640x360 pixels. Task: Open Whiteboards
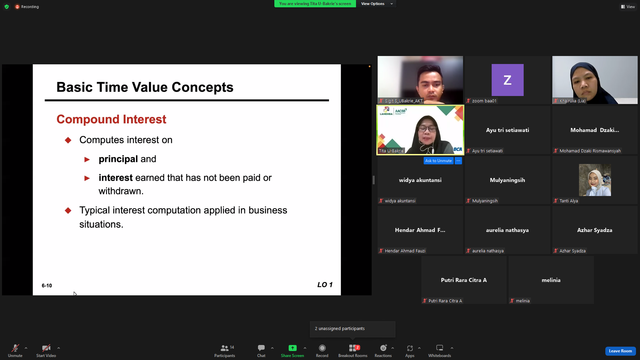[x=440, y=350]
